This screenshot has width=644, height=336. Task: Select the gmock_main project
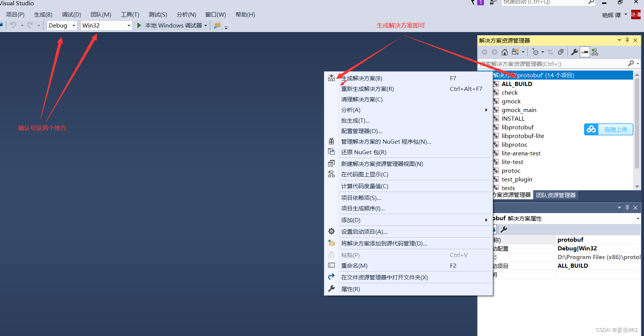tap(519, 110)
